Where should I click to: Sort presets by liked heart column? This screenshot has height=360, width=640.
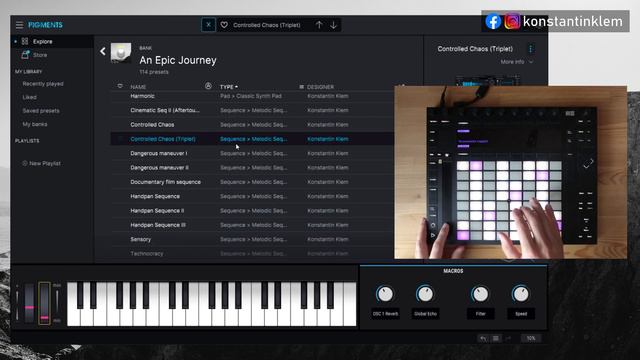click(x=120, y=86)
